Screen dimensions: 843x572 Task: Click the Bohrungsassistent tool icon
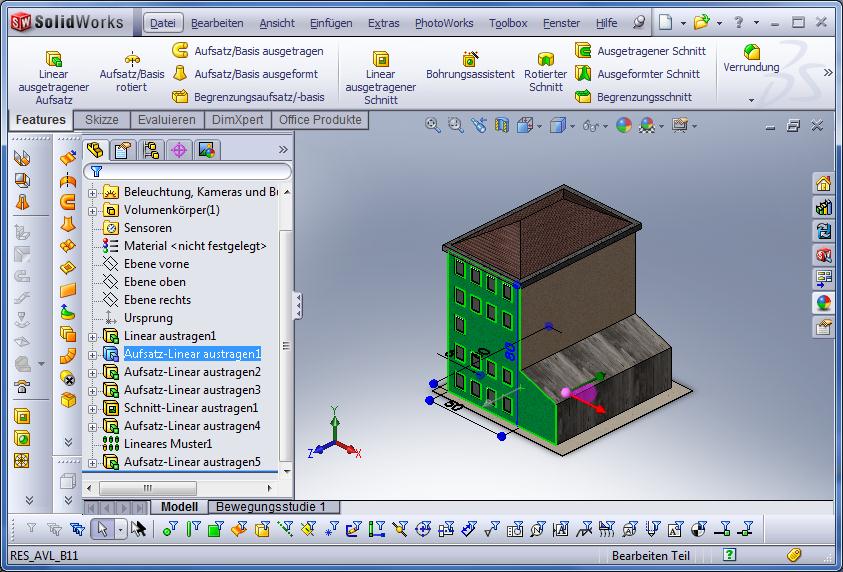[x=470, y=59]
